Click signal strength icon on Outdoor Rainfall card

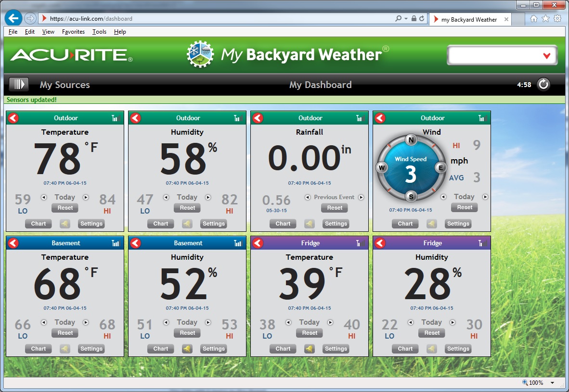(x=361, y=118)
